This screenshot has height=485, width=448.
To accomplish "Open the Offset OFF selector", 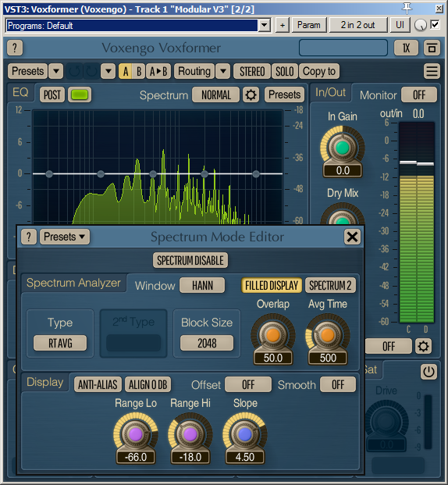I will (248, 385).
